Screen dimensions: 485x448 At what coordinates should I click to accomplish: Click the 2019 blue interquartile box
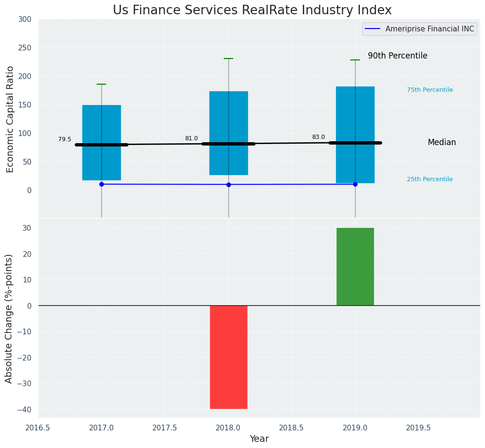(x=355, y=109)
